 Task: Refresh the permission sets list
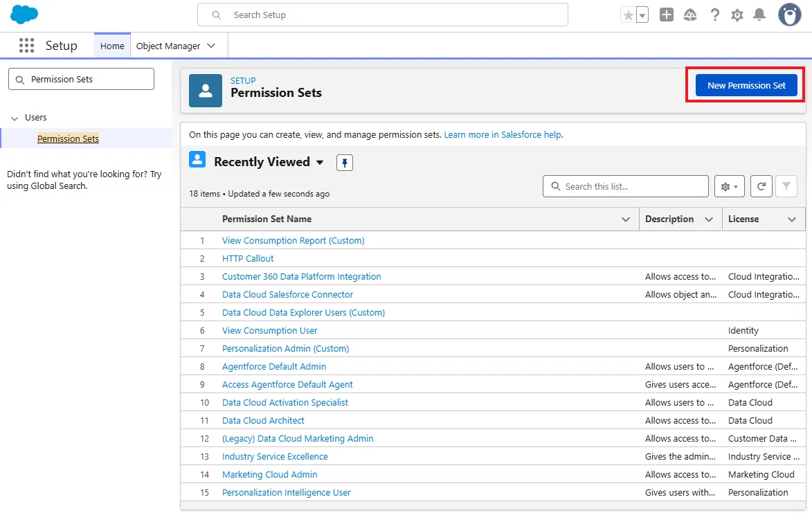click(x=761, y=186)
